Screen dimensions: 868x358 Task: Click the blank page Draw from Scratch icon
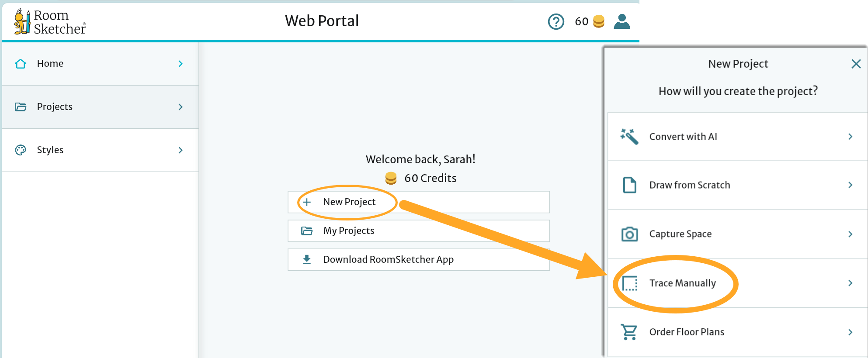tap(629, 185)
